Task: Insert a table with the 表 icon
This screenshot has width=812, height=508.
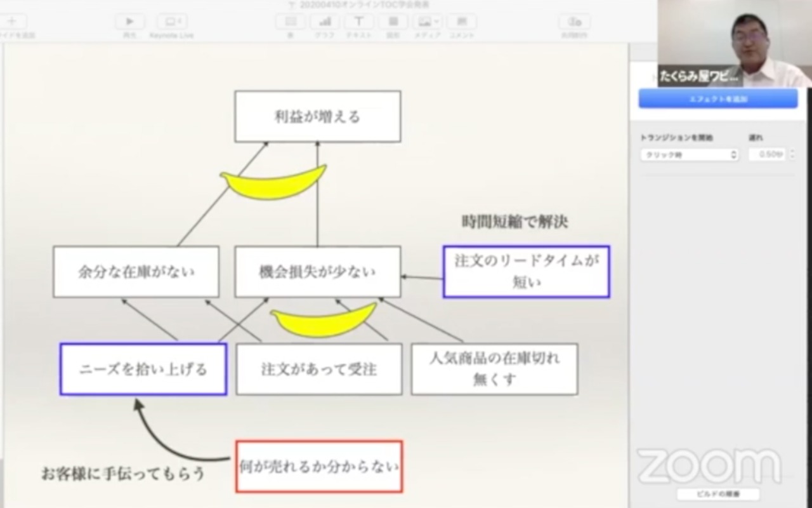Action: 291,22
